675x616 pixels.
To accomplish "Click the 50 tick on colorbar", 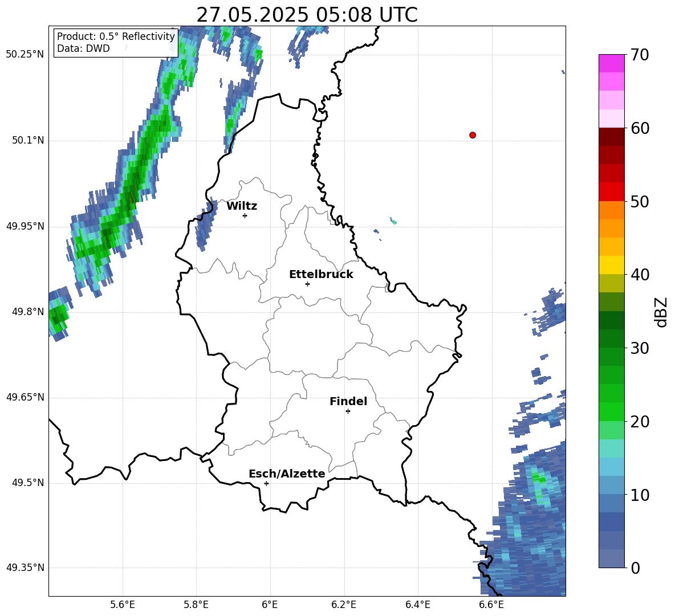I will (x=640, y=201).
